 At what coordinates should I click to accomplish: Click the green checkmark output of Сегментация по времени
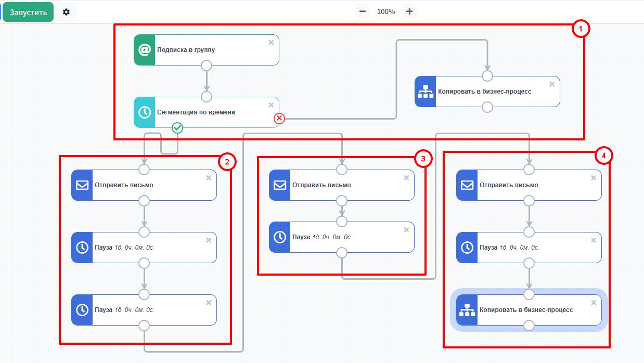177,127
